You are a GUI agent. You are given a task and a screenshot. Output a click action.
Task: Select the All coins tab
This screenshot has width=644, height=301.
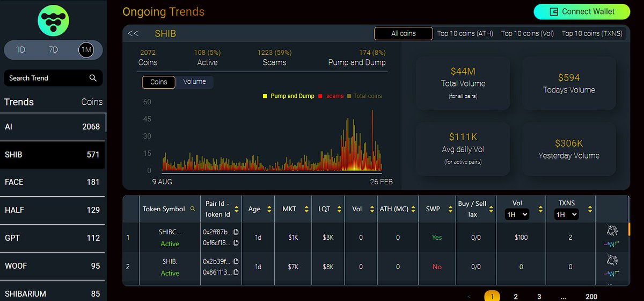click(404, 33)
